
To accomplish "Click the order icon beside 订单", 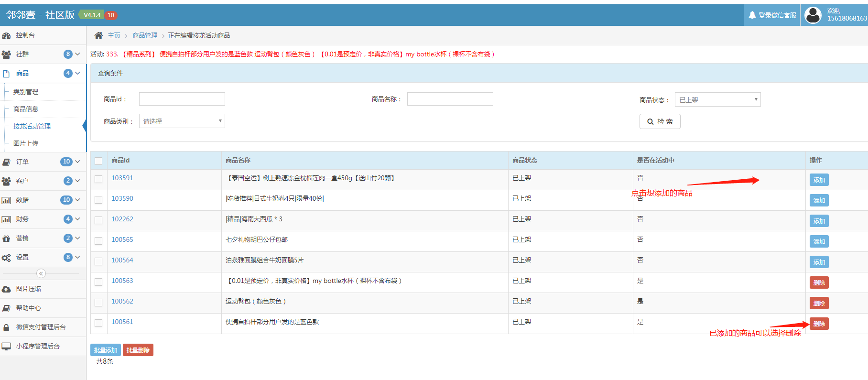I will [x=6, y=162].
